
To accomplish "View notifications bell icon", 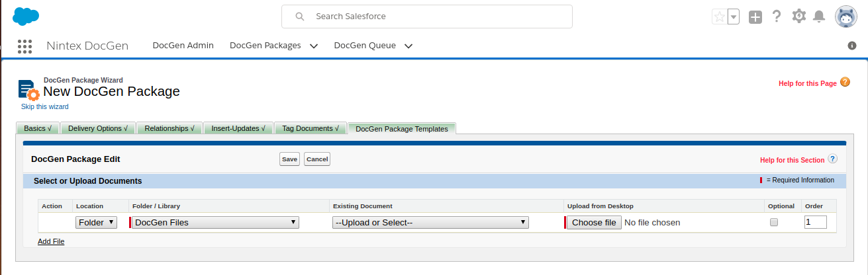I will (820, 17).
